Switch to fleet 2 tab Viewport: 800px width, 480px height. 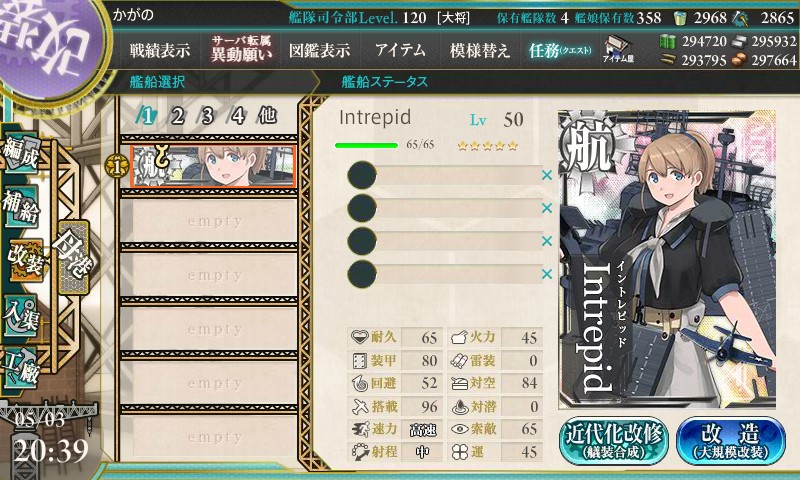[x=177, y=116]
